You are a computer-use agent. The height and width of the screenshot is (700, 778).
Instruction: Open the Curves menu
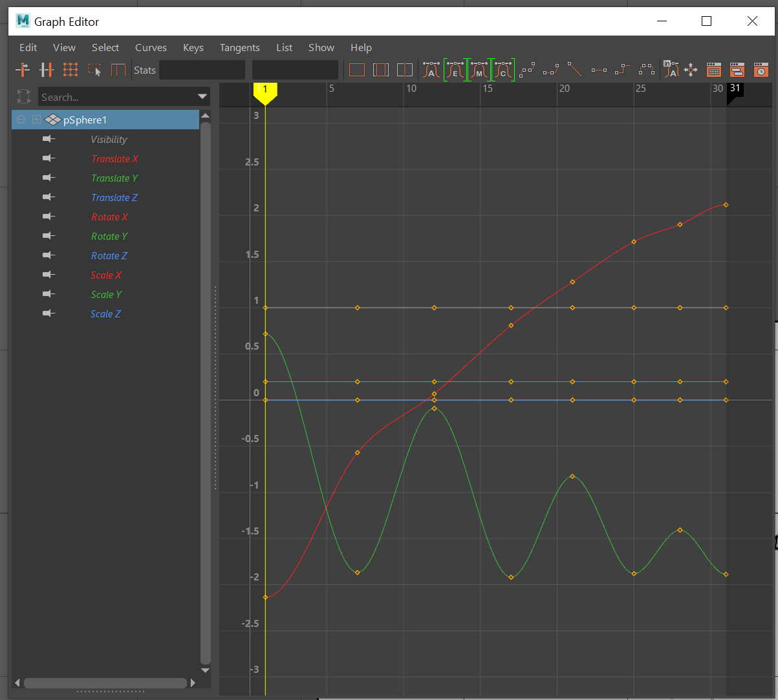151,48
